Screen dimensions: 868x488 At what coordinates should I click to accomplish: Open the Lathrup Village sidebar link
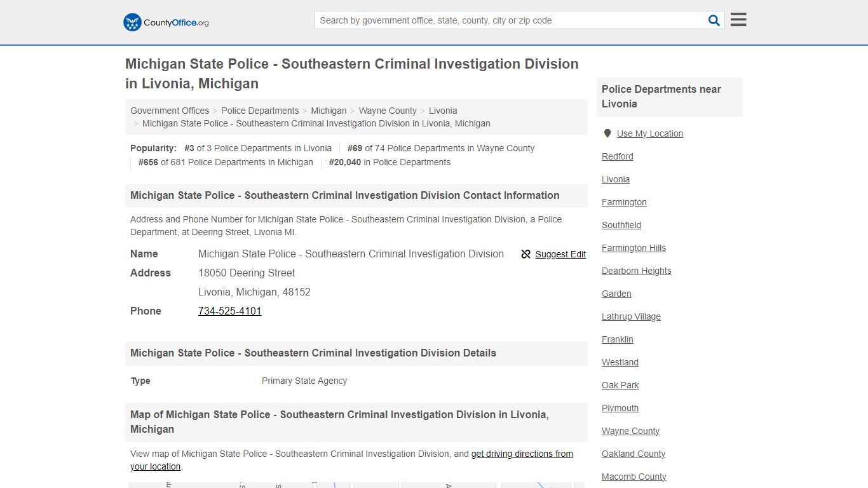pos(631,316)
